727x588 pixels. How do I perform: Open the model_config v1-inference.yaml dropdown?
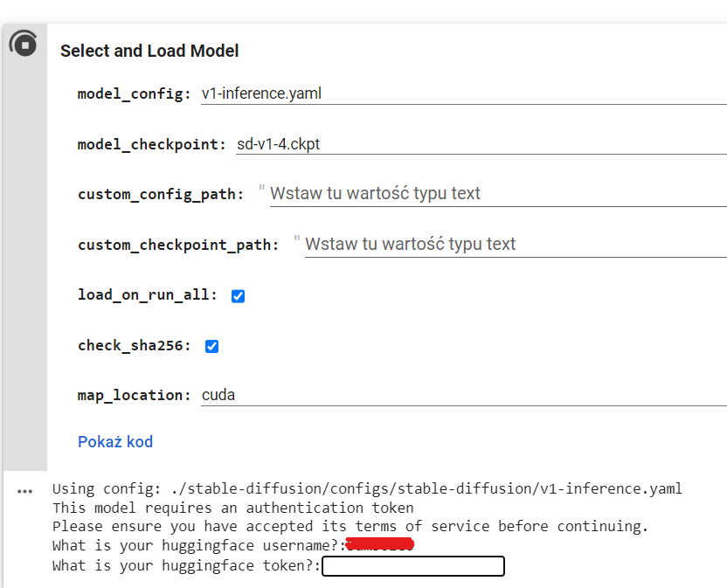coord(464,93)
